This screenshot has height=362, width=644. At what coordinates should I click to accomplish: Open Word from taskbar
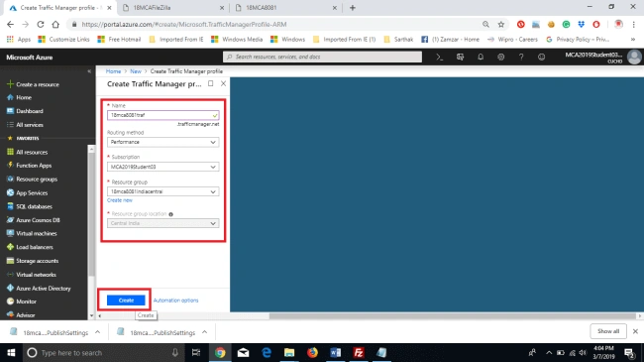click(336, 352)
